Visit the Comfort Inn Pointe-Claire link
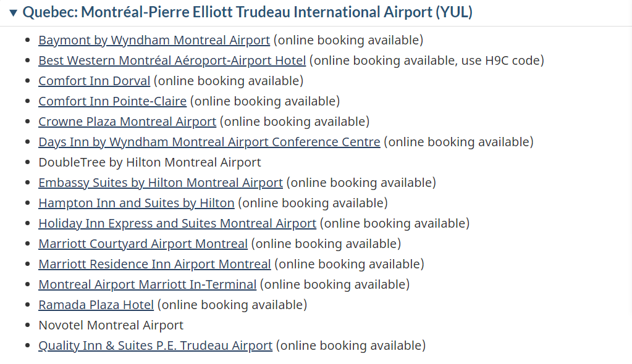Image resolution: width=632 pixels, height=364 pixels. [112, 101]
